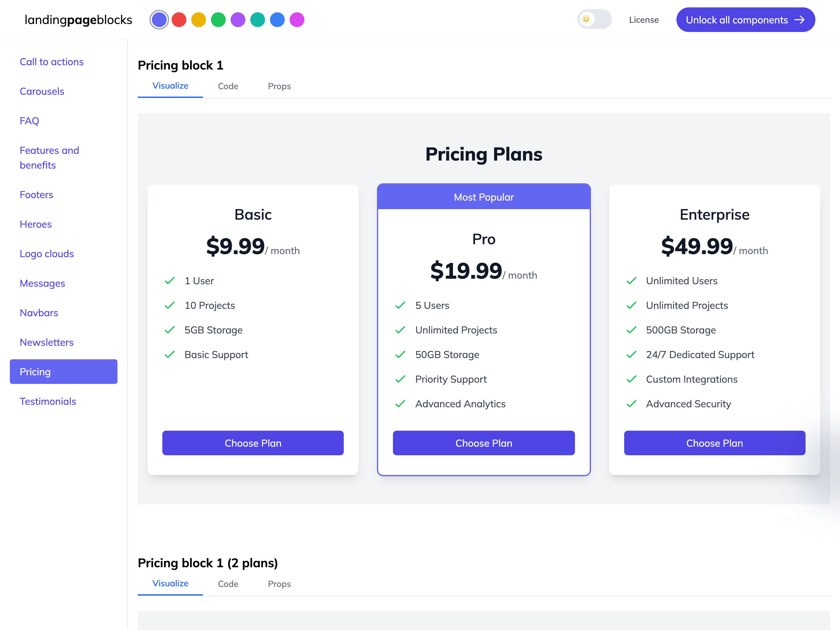Screen dimensions: 840x630
Task: Switch to Props tab of Pricing block 1
Action: [x=279, y=86]
